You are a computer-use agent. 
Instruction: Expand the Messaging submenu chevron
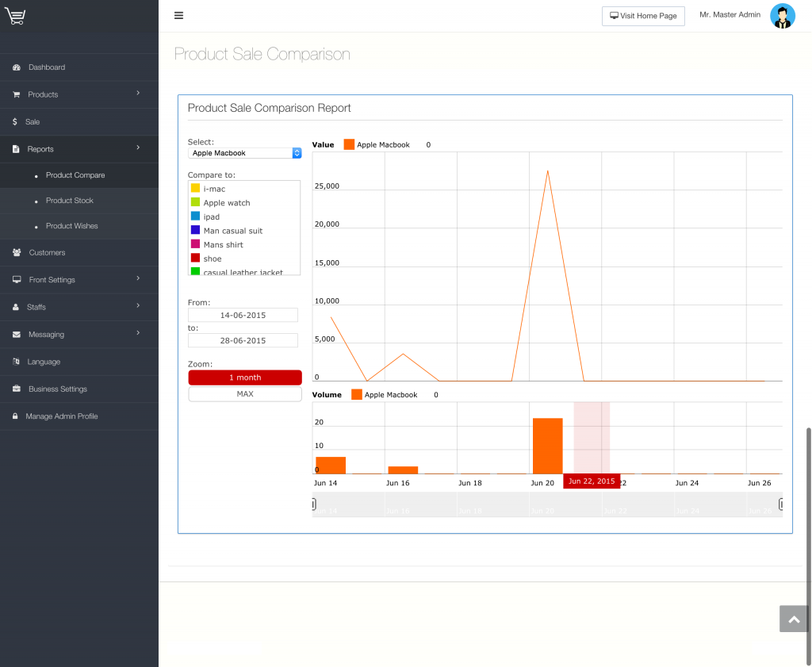138,333
